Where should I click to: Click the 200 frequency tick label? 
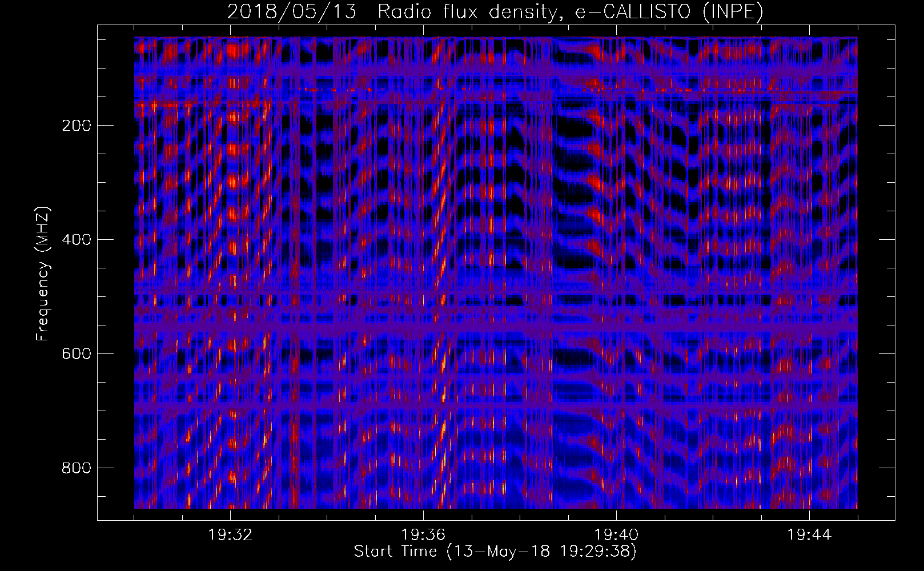point(76,125)
